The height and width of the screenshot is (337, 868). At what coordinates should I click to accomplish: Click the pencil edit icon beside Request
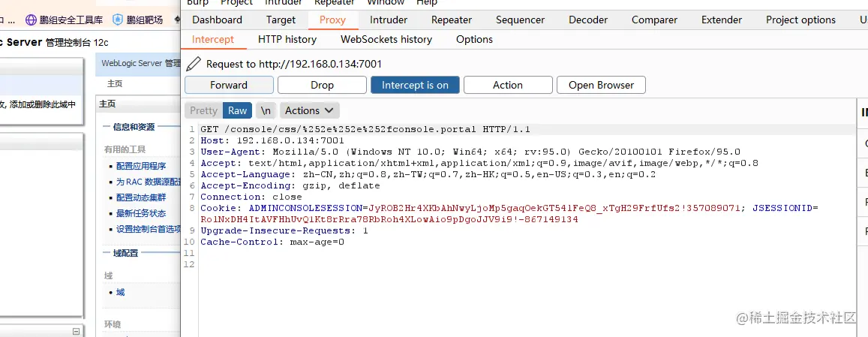[x=194, y=64]
